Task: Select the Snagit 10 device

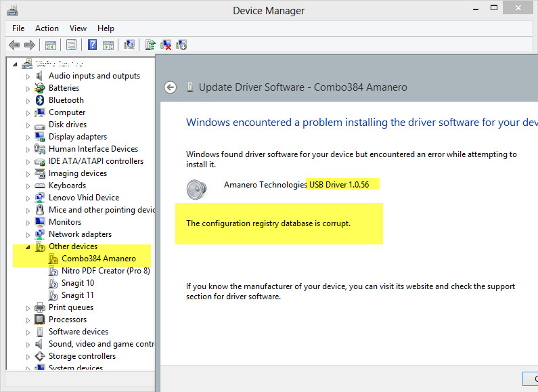Action: [78, 283]
